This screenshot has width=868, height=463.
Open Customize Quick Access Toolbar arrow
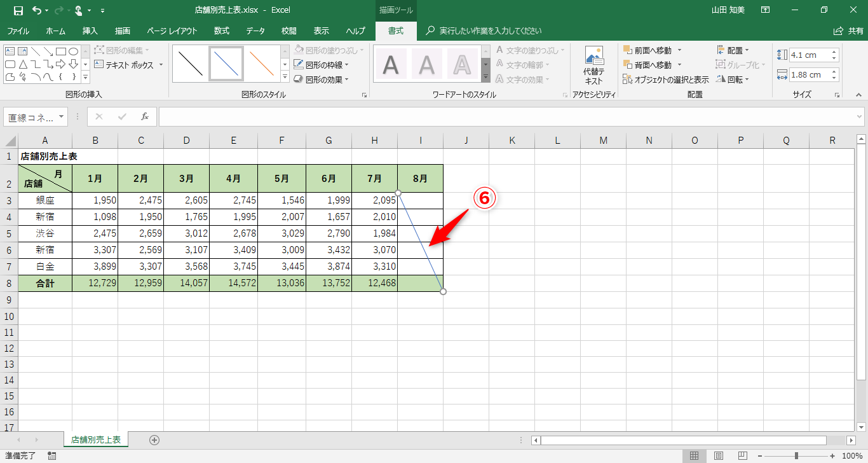[x=103, y=11]
